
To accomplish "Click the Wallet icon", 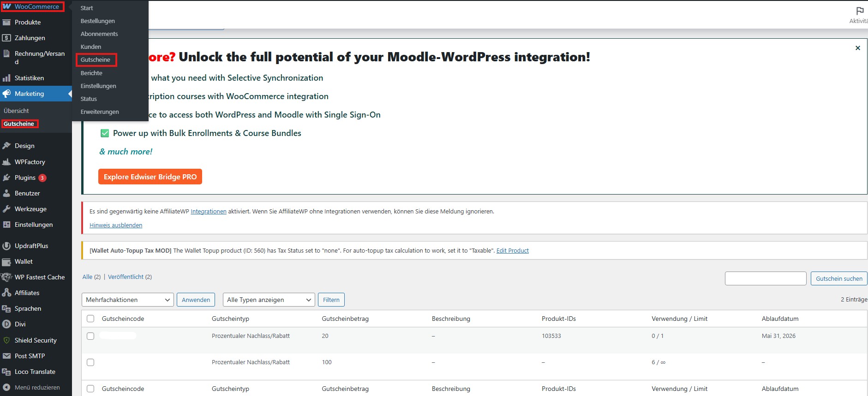I will coord(6,261).
